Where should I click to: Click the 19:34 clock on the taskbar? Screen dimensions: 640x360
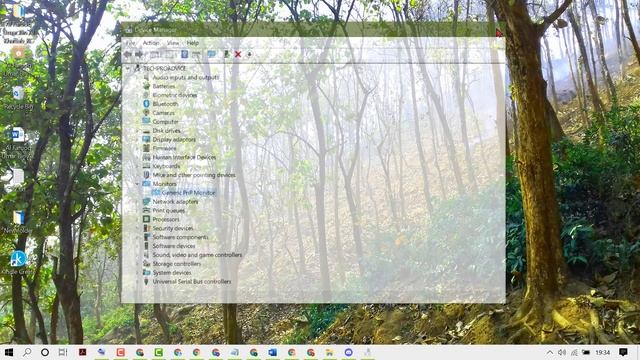coord(602,352)
